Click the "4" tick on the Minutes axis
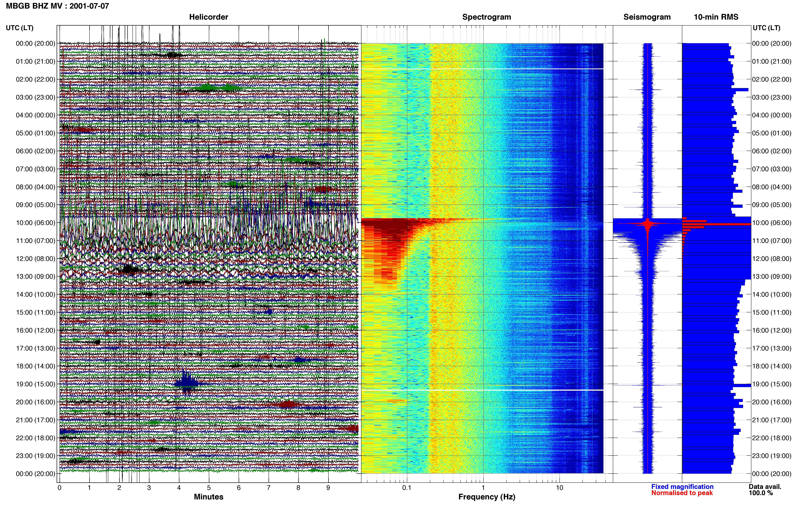The image size is (812, 508). click(179, 488)
